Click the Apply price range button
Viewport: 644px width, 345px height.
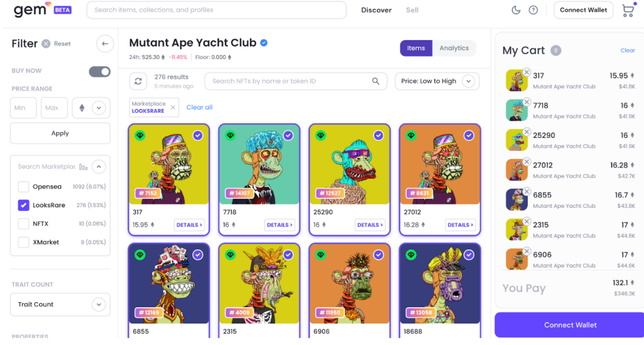pos(60,133)
